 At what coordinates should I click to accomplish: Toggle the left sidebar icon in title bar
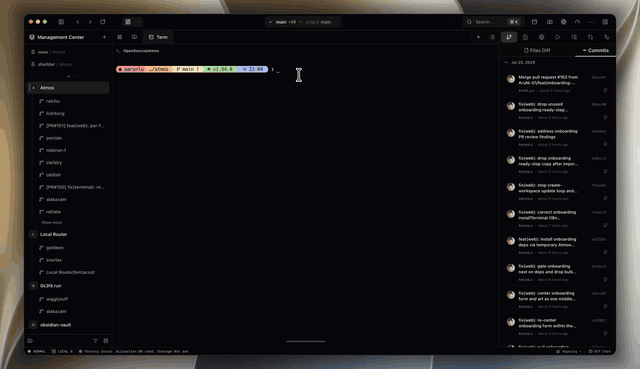[x=61, y=22]
